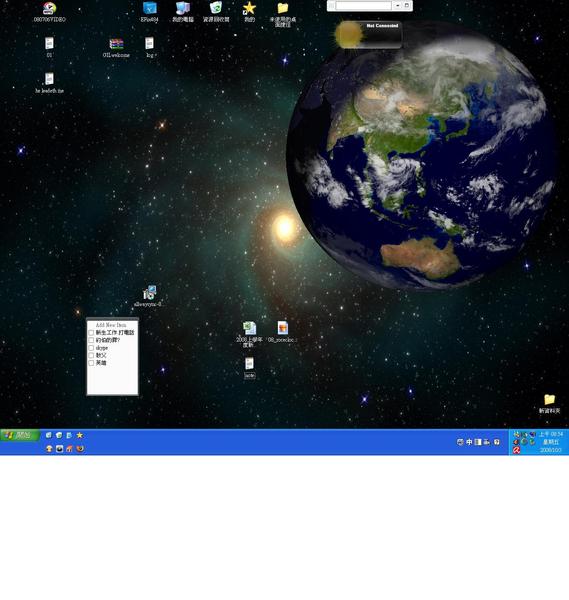569x600 pixels.
Task: Check the to-do box directly above skype
Action: 91,340
